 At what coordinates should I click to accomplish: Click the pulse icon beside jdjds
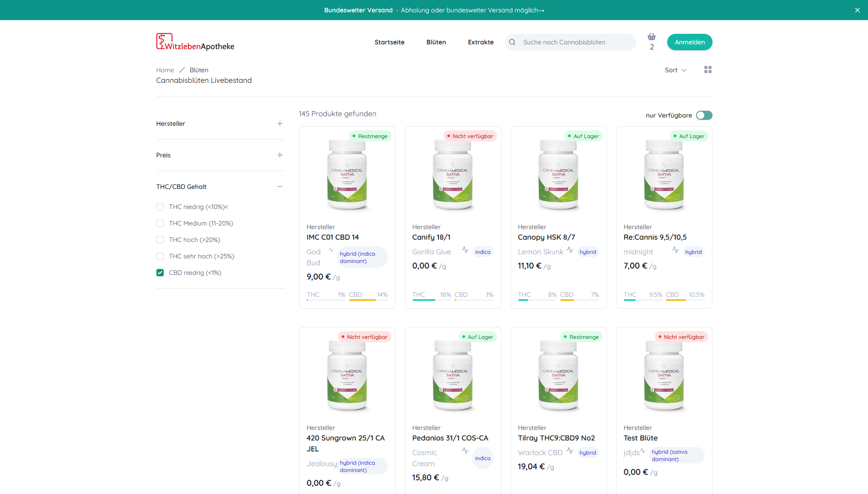point(643,451)
